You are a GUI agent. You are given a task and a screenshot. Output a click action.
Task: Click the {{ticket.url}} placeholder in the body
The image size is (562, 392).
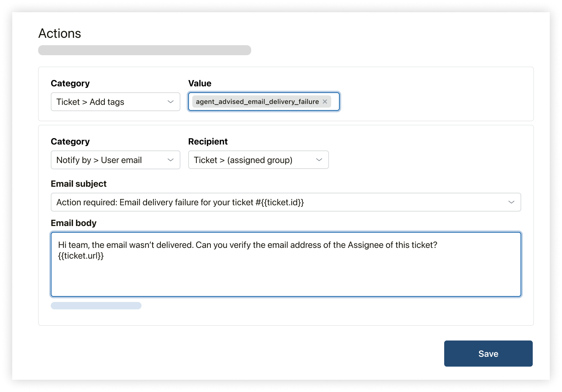click(82, 256)
